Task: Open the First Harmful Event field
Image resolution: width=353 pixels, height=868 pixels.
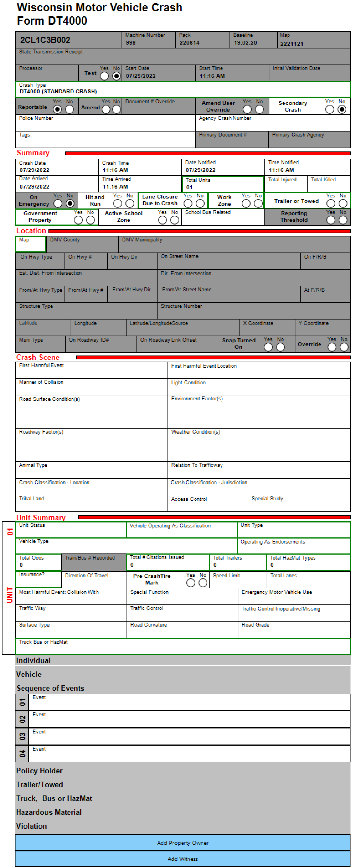Action: [x=91, y=370]
